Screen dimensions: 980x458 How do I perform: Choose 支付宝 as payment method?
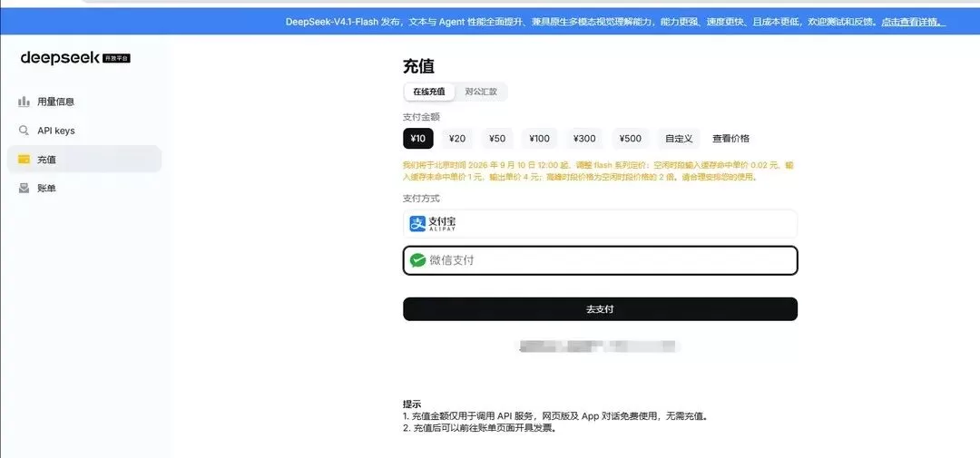[600, 224]
